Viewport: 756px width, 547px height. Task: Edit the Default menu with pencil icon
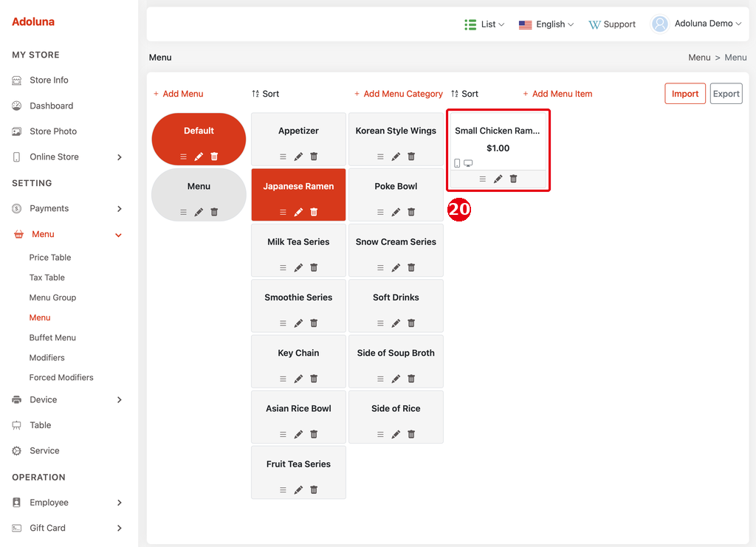click(199, 156)
